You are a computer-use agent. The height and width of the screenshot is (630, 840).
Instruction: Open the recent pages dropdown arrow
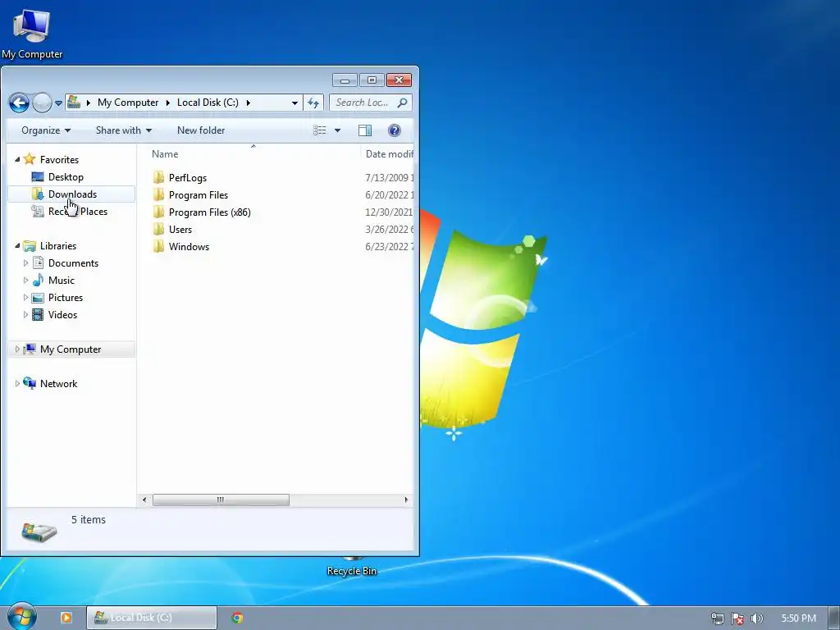(x=58, y=103)
